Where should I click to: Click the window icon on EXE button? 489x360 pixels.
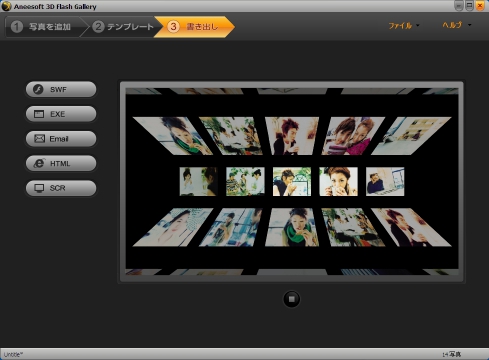pos(39,114)
